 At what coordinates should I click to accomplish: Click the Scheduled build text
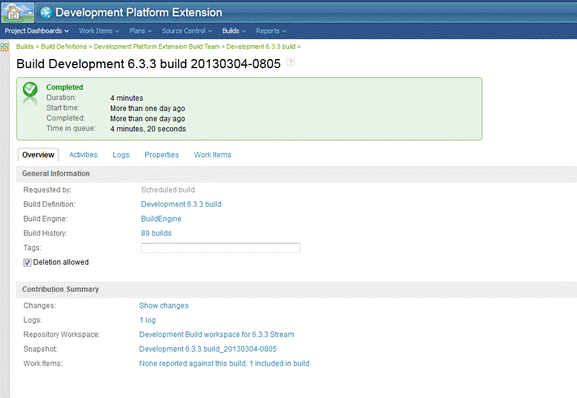(x=168, y=190)
